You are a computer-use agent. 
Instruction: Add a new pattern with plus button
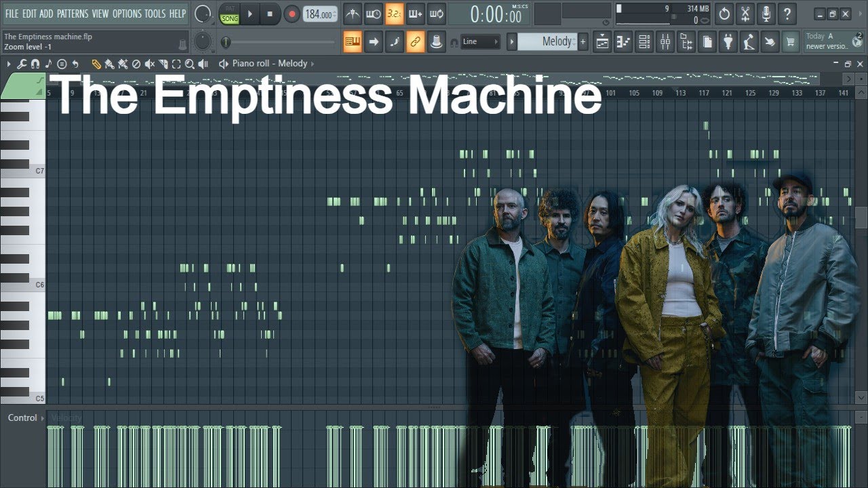(x=583, y=41)
